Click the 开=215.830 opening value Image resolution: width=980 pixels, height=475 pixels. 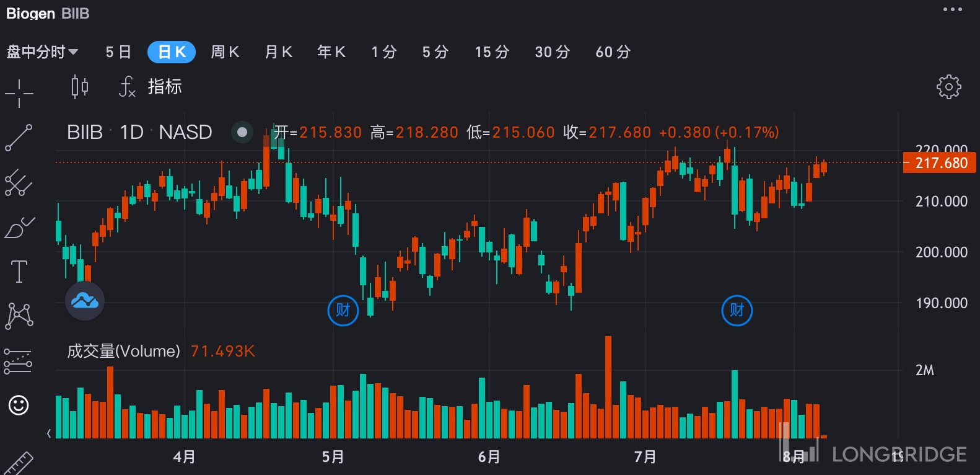point(318,132)
